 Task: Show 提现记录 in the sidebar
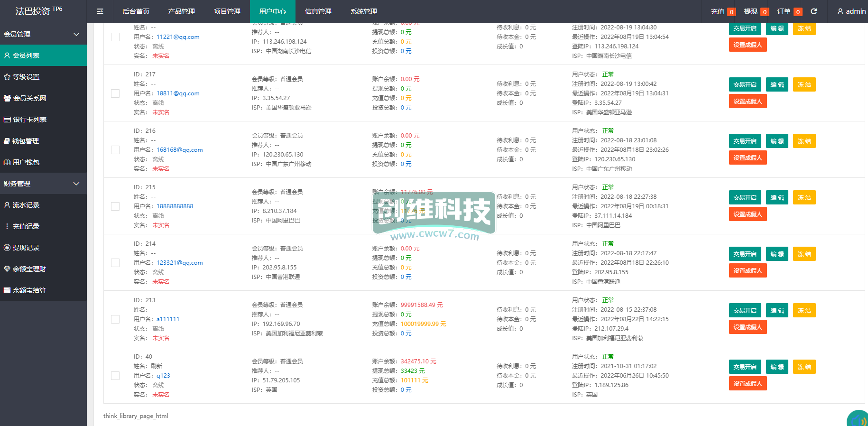click(x=43, y=248)
